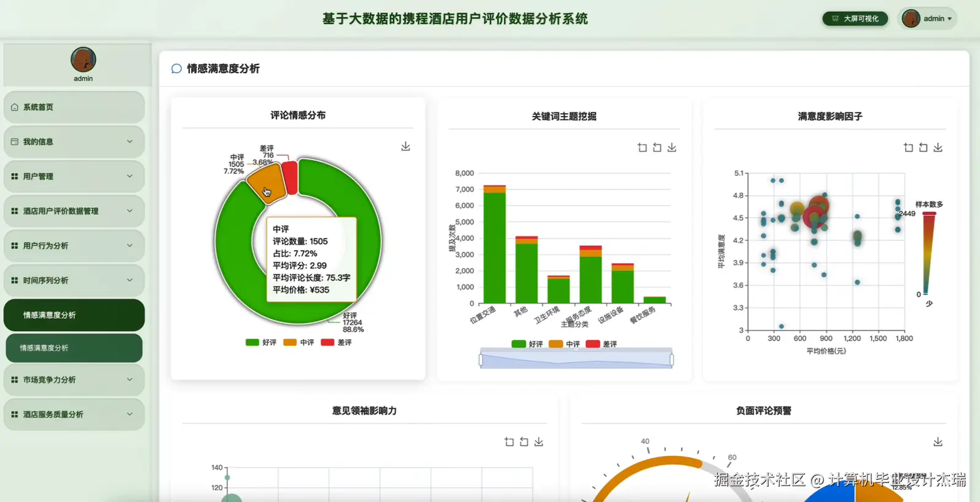980x502 pixels.
Task: Expand the 酒店服务质量分析 menu chevron
Action: tap(130, 414)
